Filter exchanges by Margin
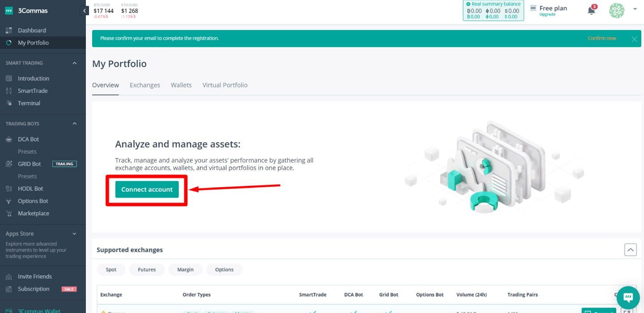644x313 pixels. (185, 270)
